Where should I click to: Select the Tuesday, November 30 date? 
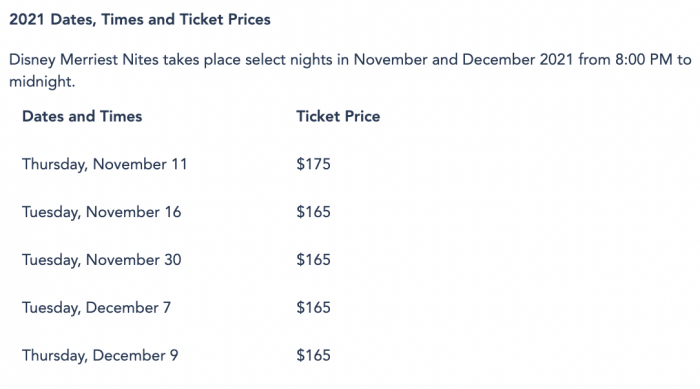pos(102,260)
